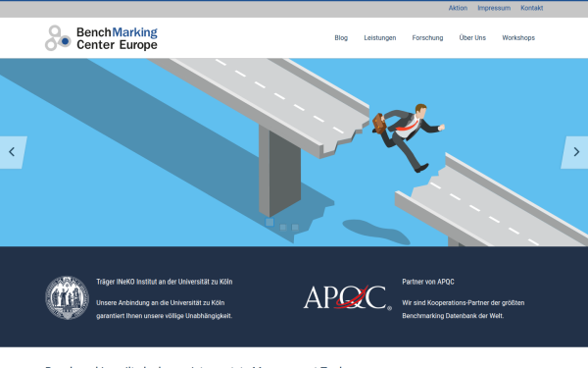Image resolution: width=588 pixels, height=368 pixels.
Task: Click text 'garantiert Ihnen unsere völlige Unabhängigkeit.'
Action: click(165, 316)
